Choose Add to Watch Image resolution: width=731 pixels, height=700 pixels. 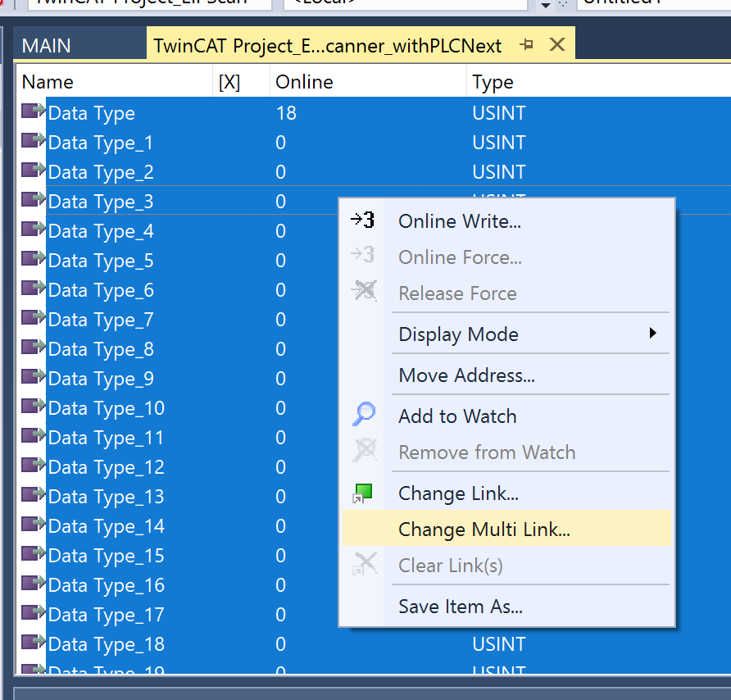[x=506, y=416]
